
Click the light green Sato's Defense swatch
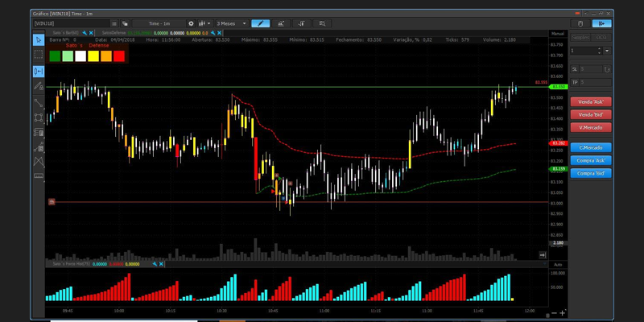coord(68,56)
